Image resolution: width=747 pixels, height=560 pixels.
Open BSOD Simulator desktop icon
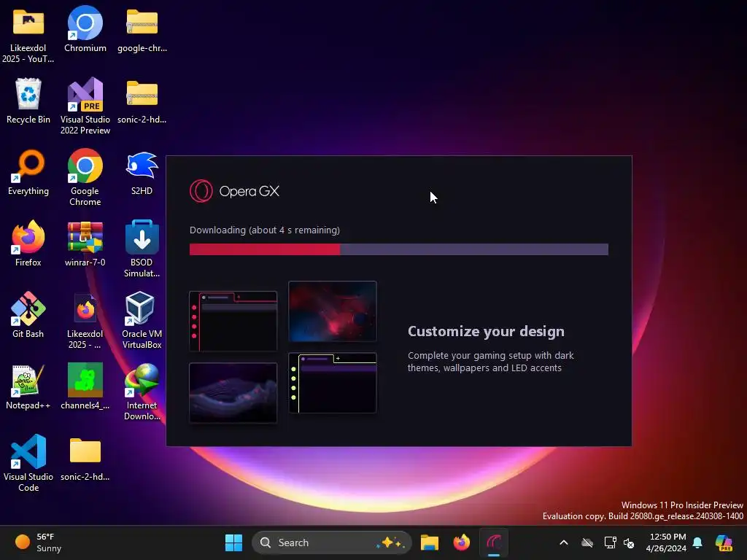(x=142, y=249)
